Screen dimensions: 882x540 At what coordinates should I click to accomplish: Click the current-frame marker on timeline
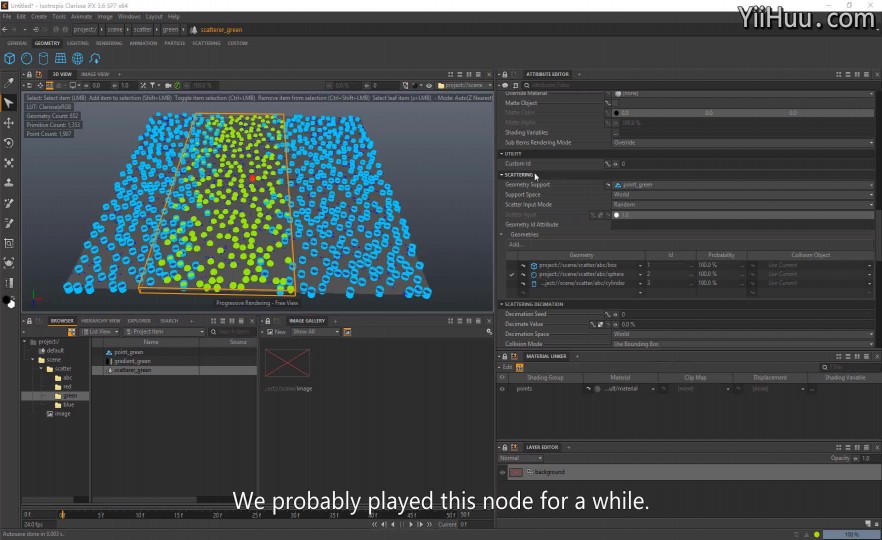tap(62, 514)
